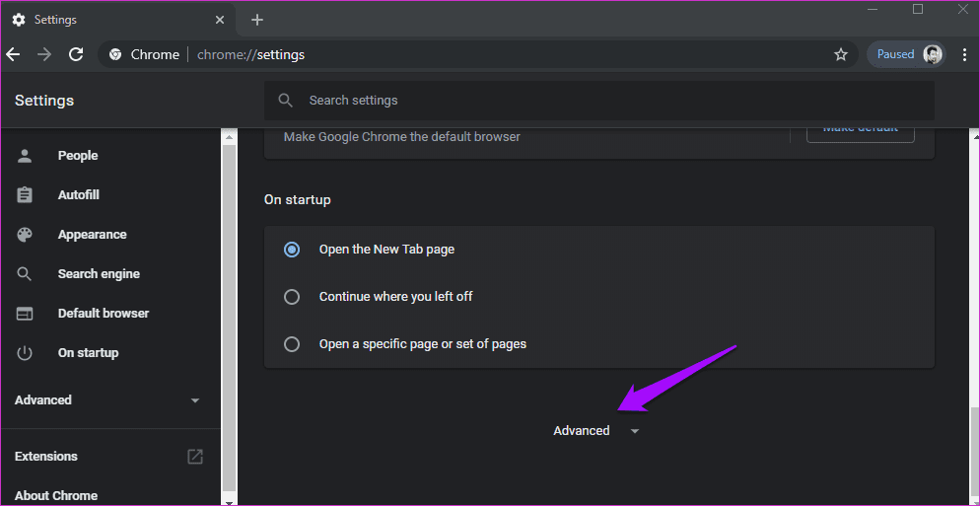Click the On startup heading text
The width and height of the screenshot is (980, 506).
pyautogui.click(x=298, y=200)
